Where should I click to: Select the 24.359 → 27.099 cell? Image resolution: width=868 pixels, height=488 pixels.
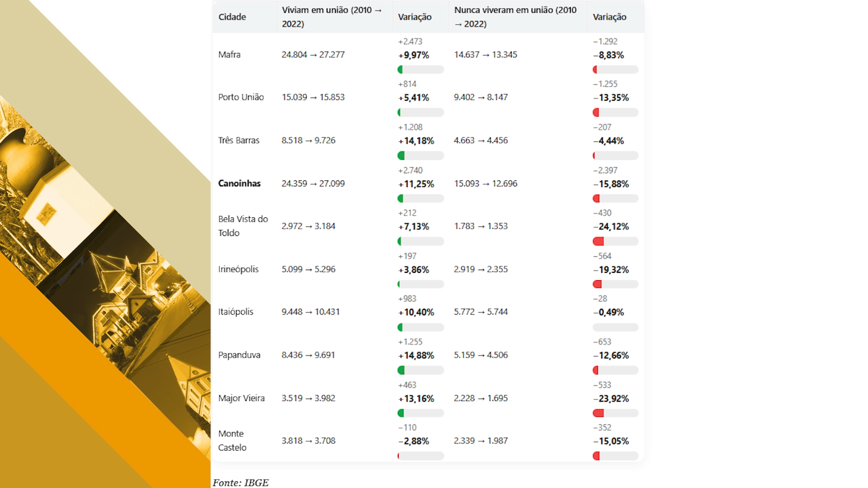[313, 184]
